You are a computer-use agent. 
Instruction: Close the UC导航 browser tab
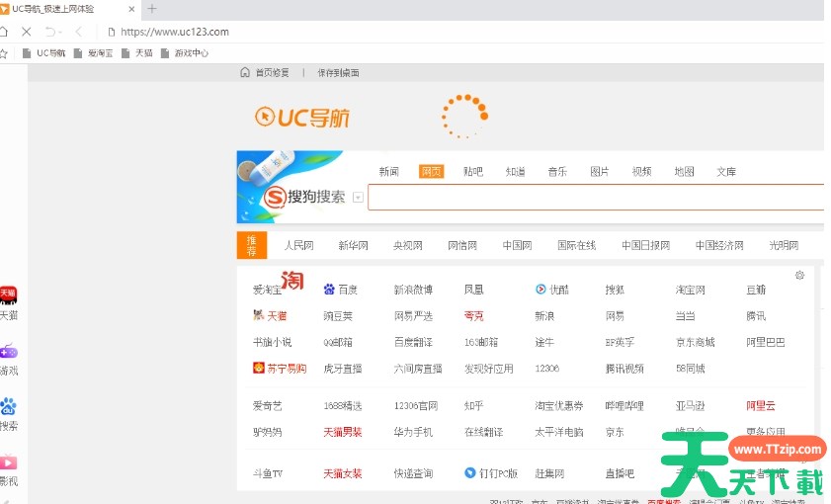coord(132,8)
